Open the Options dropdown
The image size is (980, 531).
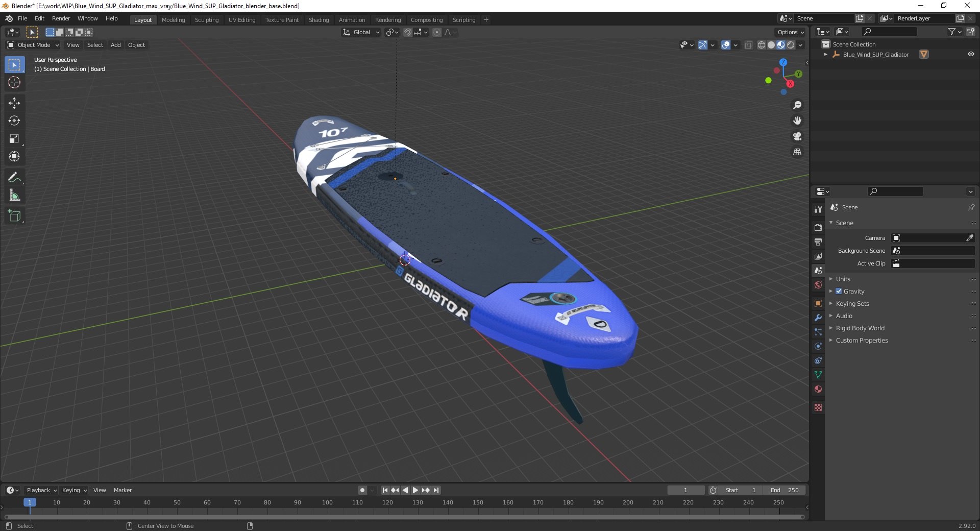coord(791,32)
